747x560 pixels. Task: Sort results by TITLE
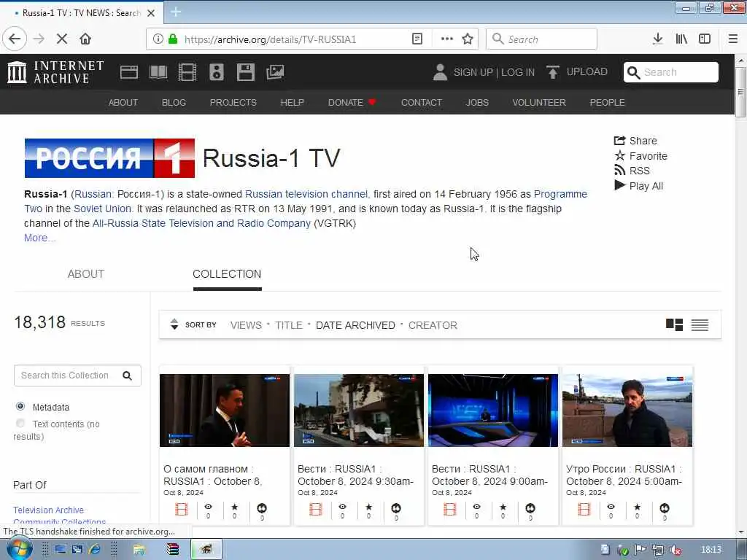289,325
